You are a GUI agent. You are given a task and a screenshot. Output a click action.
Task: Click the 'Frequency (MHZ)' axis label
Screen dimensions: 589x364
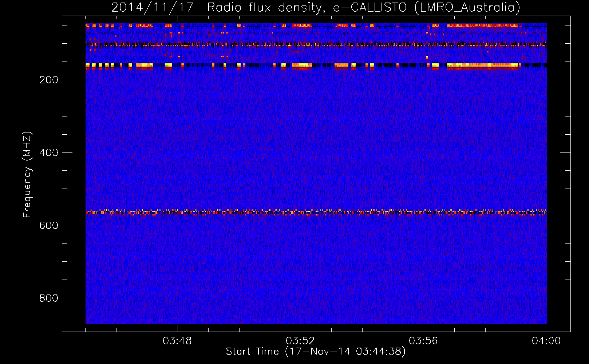pyautogui.click(x=27, y=175)
